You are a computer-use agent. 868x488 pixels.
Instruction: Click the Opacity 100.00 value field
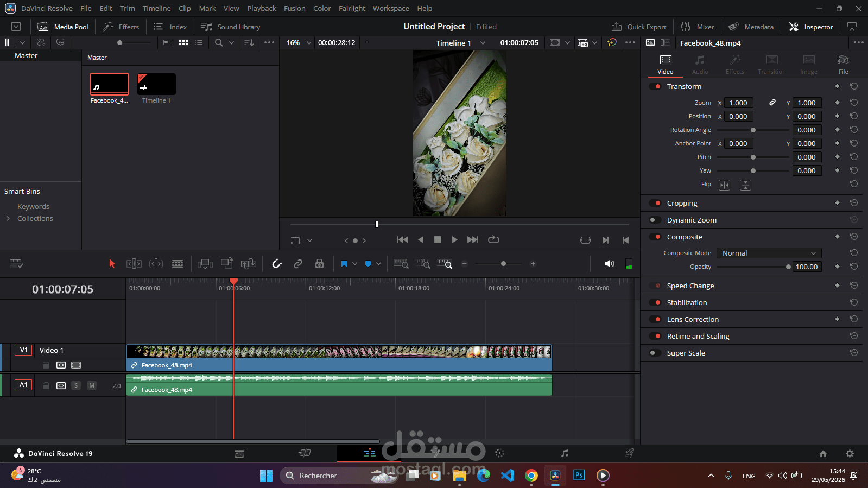(x=807, y=267)
